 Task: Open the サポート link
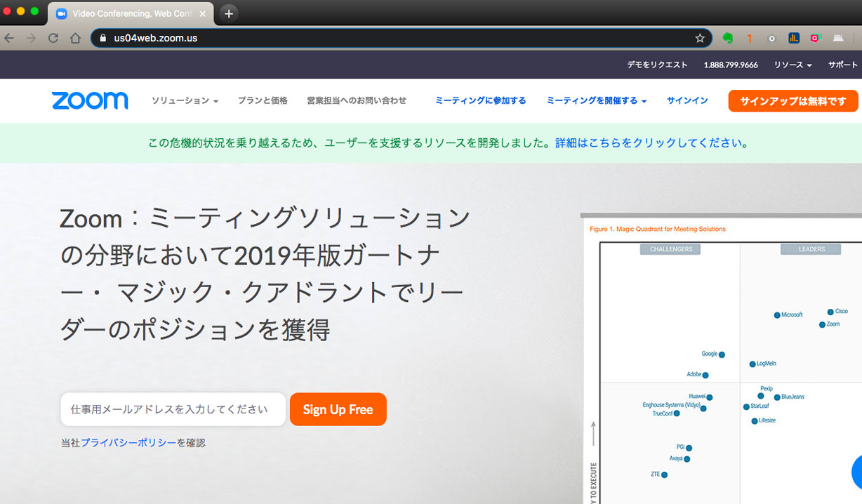point(843,65)
